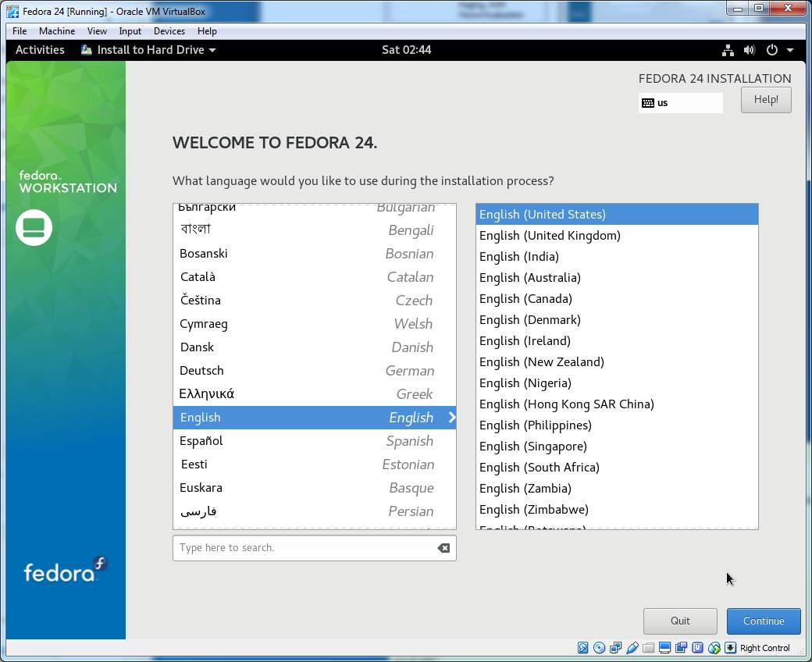
Task: Click the 'us' keyboard layout indicator
Action: [681, 102]
